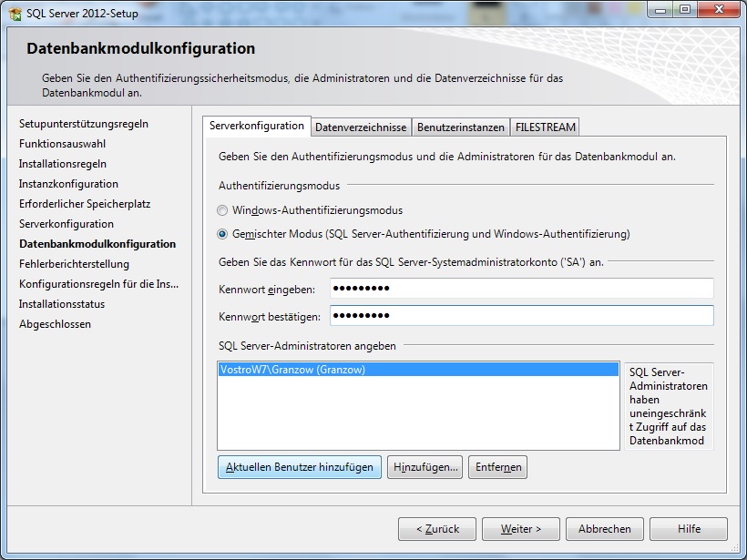Open the Benutzerinstanzen tab
Viewport: 747px width, 560px height.
click(461, 127)
